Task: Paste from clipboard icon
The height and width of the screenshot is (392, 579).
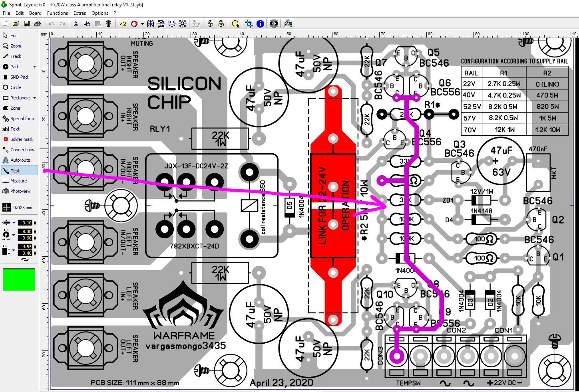Action: (97, 24)
